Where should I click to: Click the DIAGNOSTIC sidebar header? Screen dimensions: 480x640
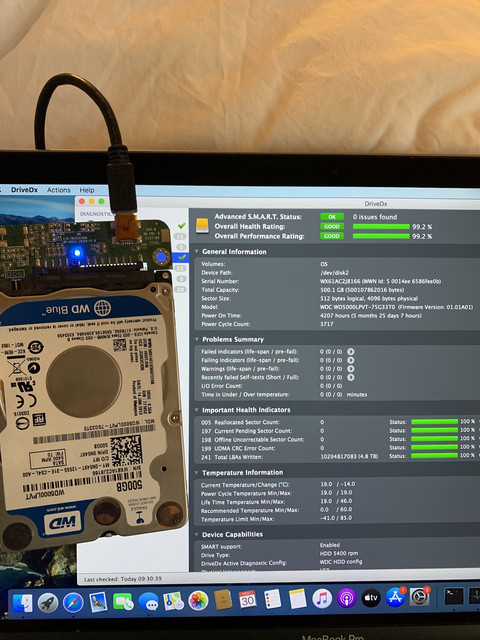(95, 213)
